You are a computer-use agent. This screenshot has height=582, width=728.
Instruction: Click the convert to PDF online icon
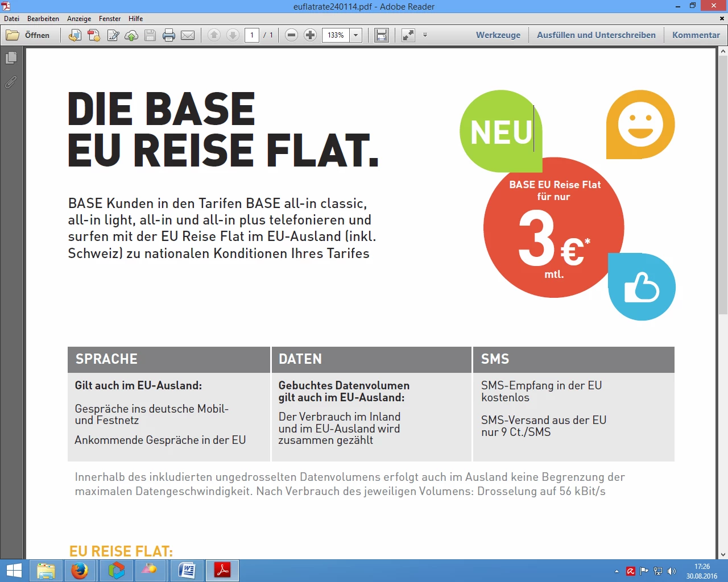tap(75, 35)
